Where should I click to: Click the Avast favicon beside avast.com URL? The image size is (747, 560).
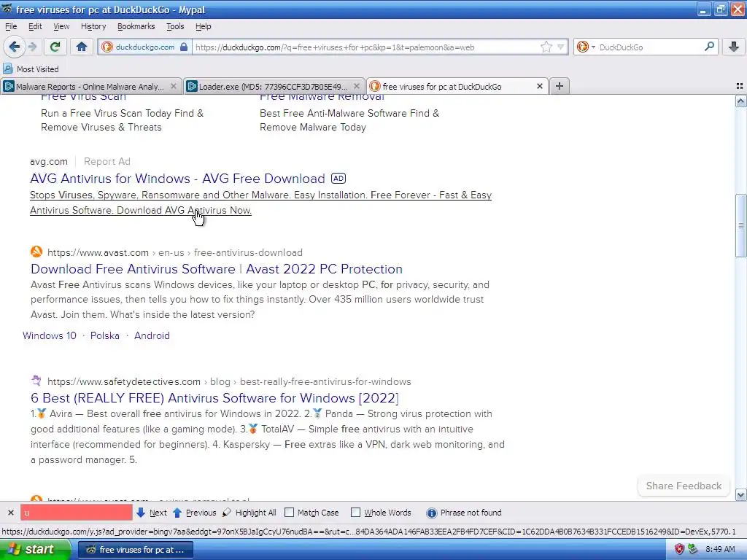36,252
